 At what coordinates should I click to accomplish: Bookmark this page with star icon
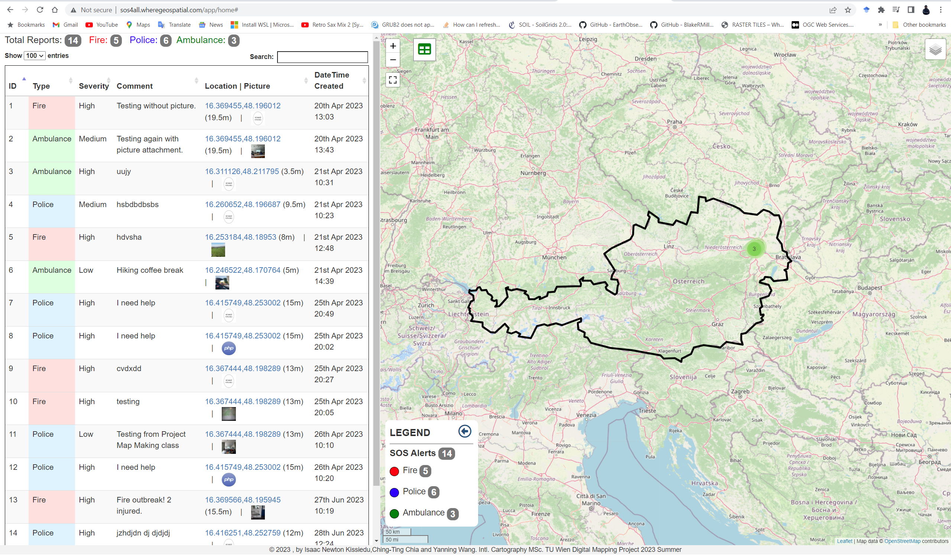click(x=847, y=10)
